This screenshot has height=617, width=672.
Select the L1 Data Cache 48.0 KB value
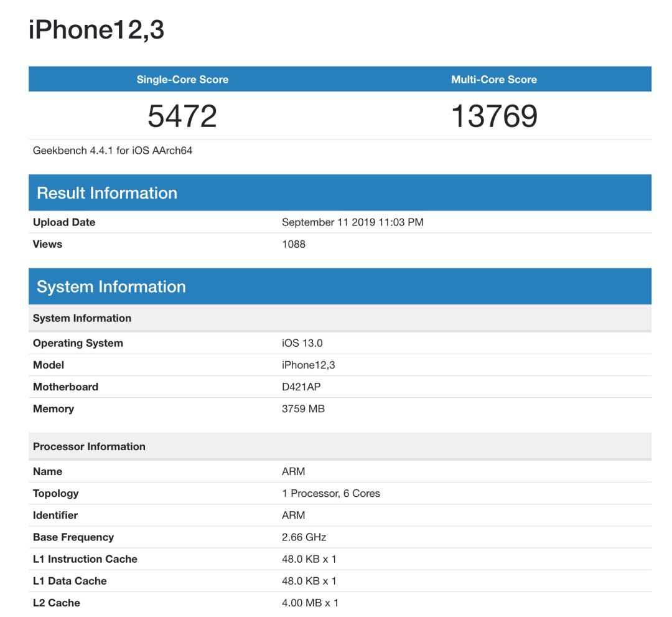(309, 580)
